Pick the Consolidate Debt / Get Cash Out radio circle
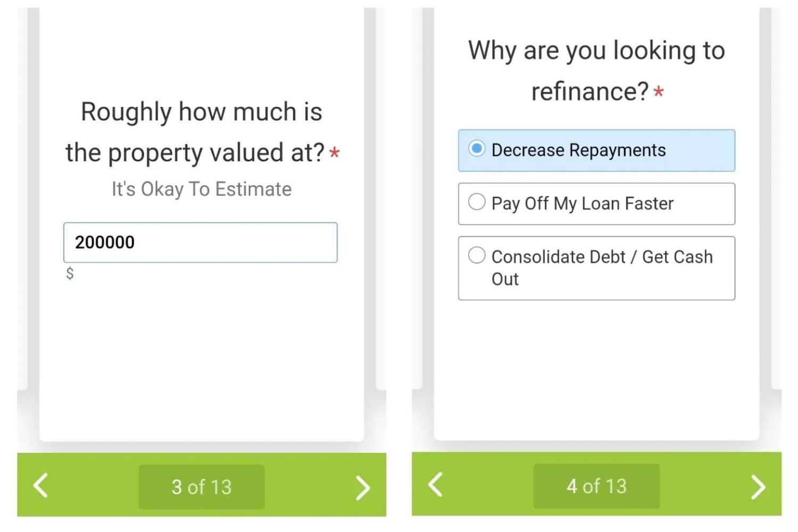 (x=477, y=255)
